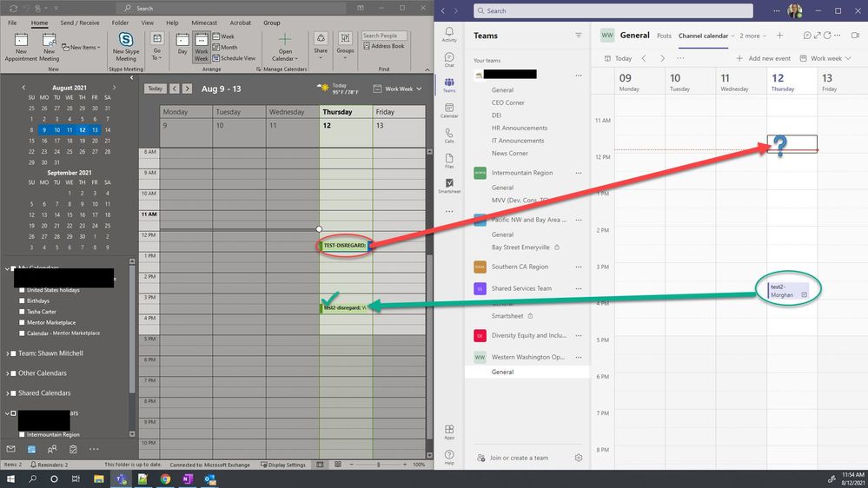Screen dimensions: 868x488
Task: Open Tasks in Outlook navigation bar
Action: coord(73,449)
